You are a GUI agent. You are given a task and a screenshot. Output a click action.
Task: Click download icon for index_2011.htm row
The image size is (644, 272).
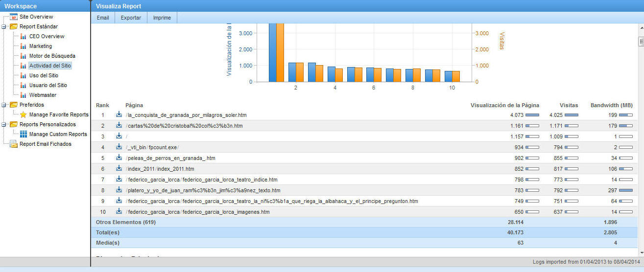(x=119, y=168)
